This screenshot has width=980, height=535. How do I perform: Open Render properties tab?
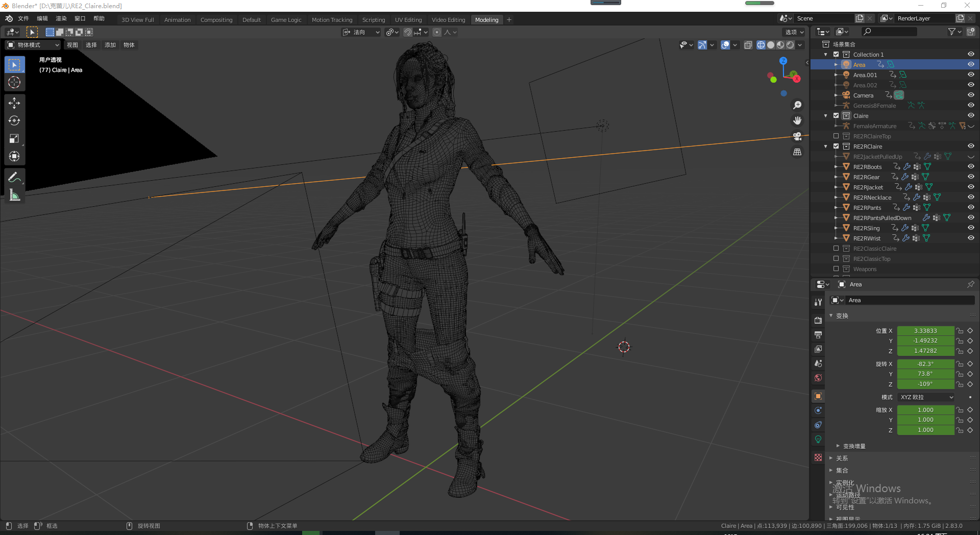tap(818, 321)
